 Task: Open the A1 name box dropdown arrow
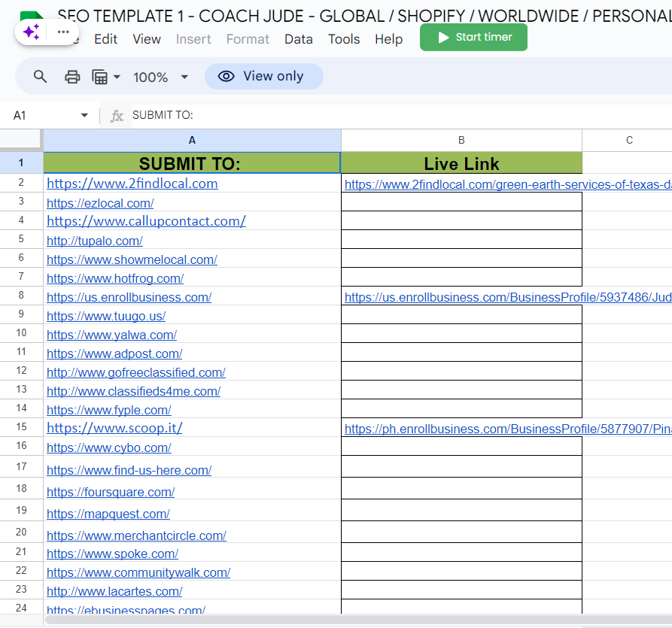[x=84, y=115]
